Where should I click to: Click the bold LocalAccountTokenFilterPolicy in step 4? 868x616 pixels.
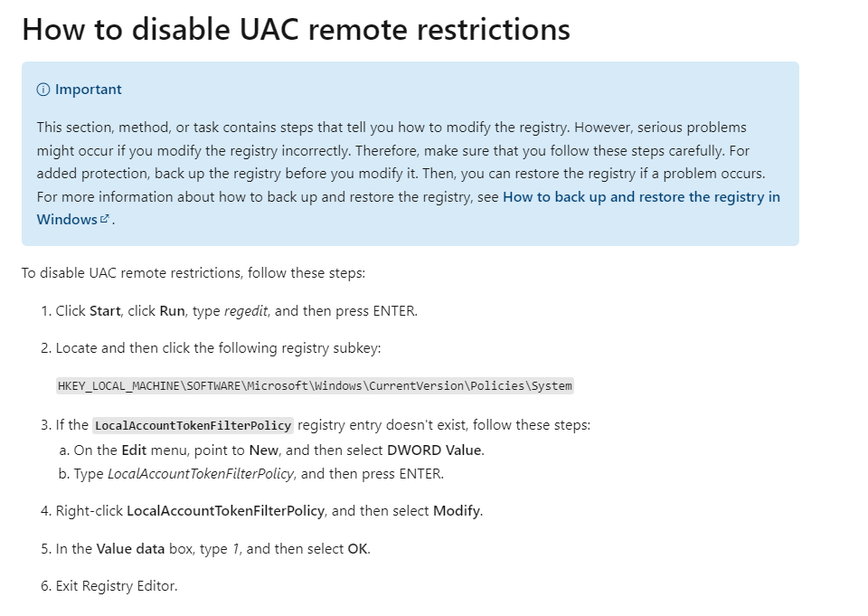point(225,511)
